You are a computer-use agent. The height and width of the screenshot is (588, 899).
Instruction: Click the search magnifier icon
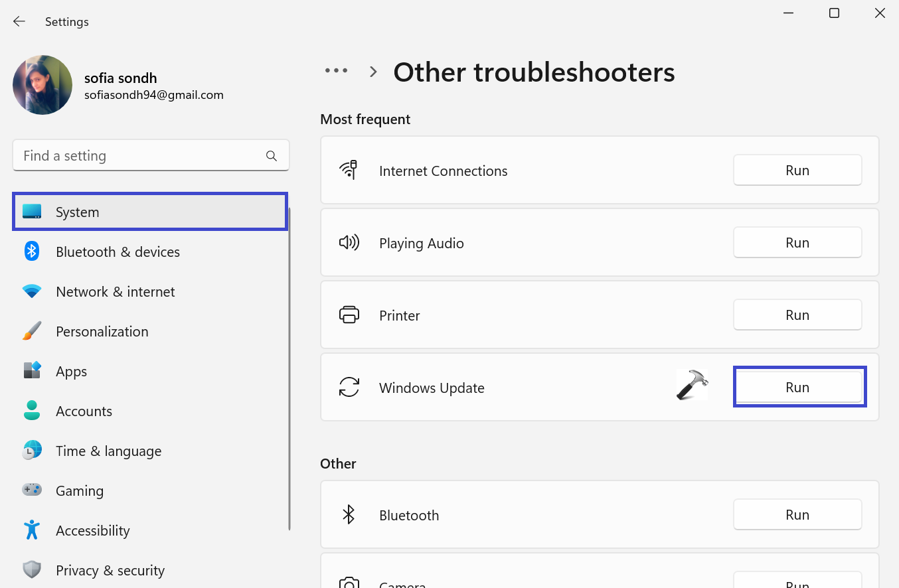tap(271, 156)
